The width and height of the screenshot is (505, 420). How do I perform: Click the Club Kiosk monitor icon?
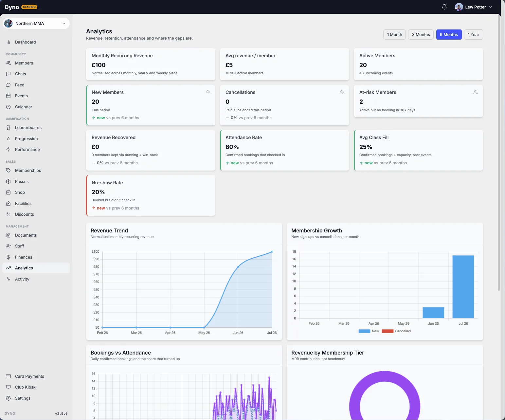pyautogui.click(x=9, y=387)
